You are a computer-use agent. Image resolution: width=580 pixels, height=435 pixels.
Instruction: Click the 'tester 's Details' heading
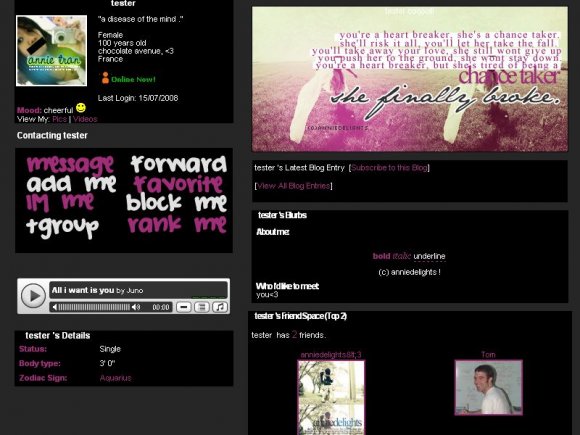[58, 335]
